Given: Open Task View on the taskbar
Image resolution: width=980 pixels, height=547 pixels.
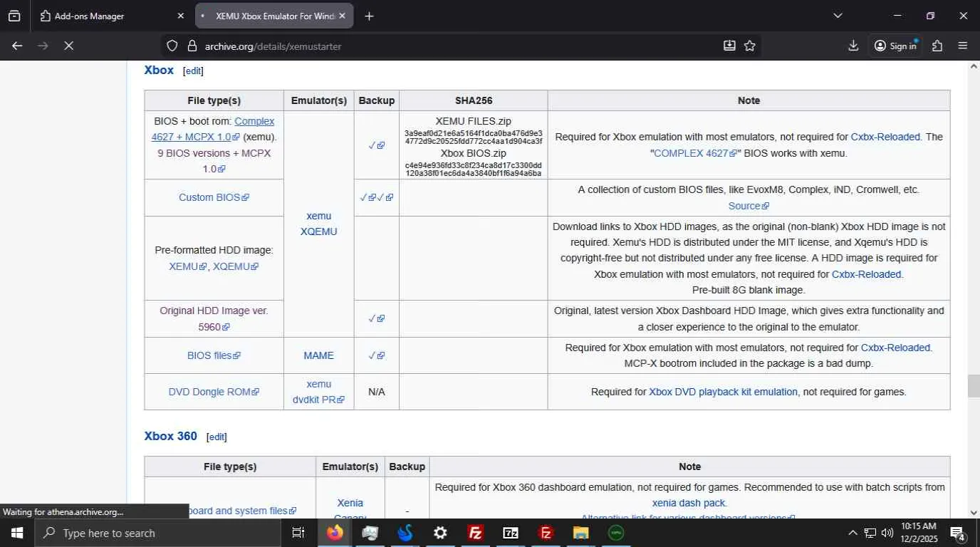Looking at the screenshot, I should tap(298, 533).
